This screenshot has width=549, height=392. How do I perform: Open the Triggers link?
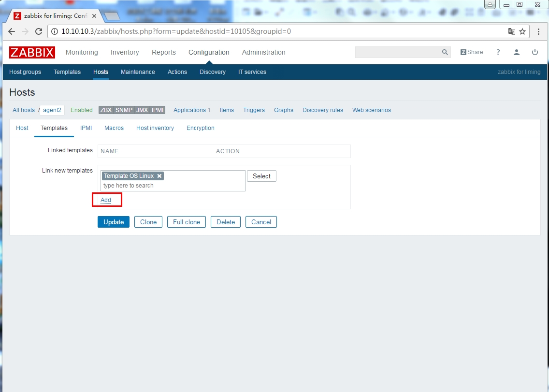[x=254, y=110]
